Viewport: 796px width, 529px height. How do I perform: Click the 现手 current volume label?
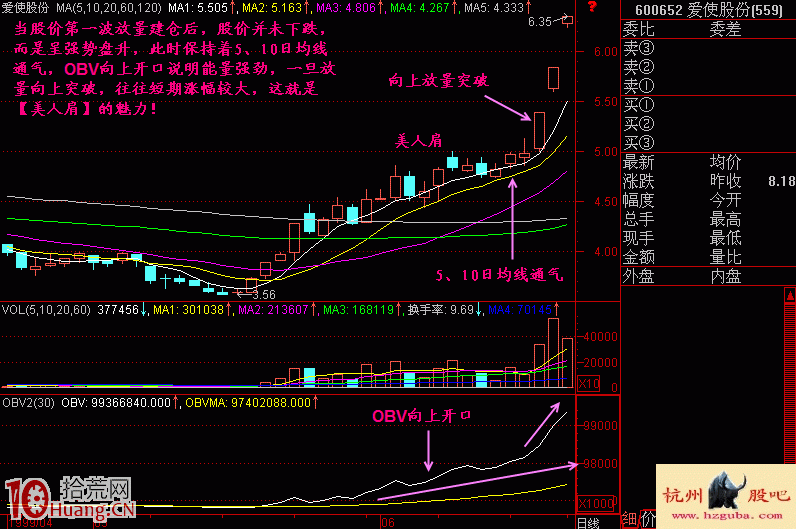(x=639, y=238)
